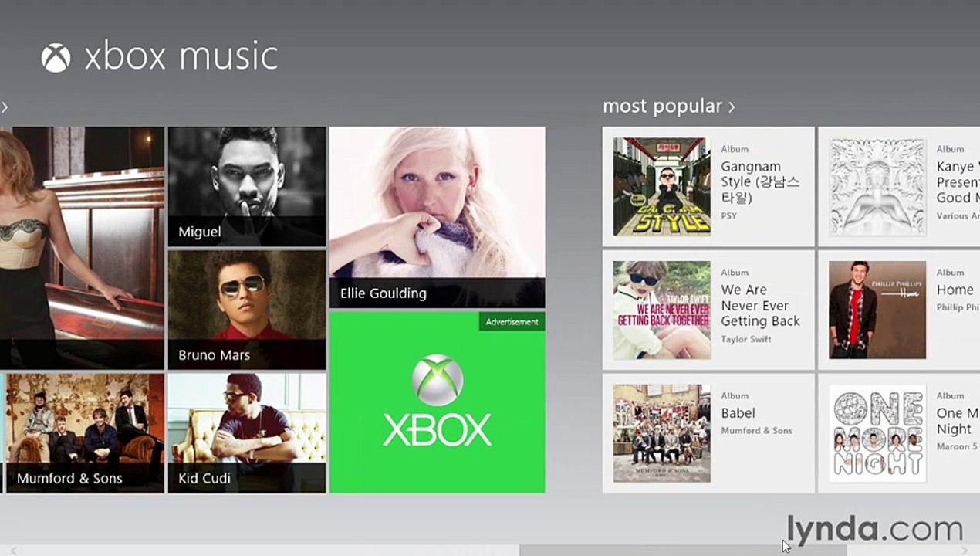Open the most popular section chevron

point(732,107)
